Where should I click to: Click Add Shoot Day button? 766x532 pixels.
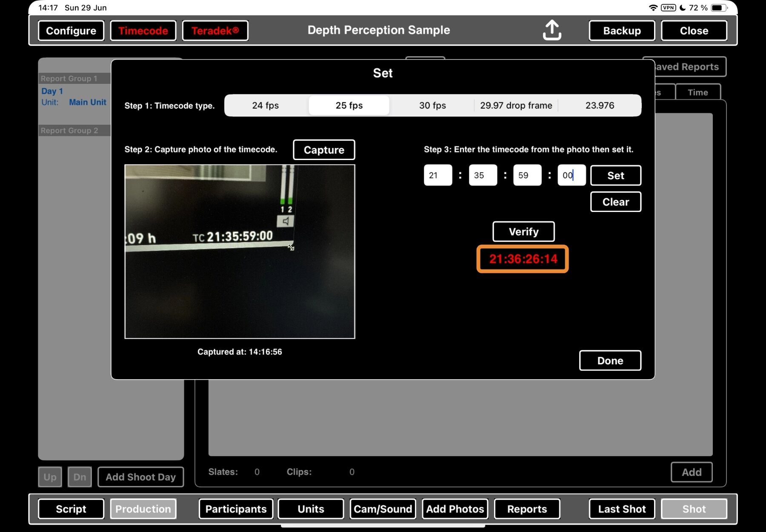pyautogui.click(x=140, y=477)
